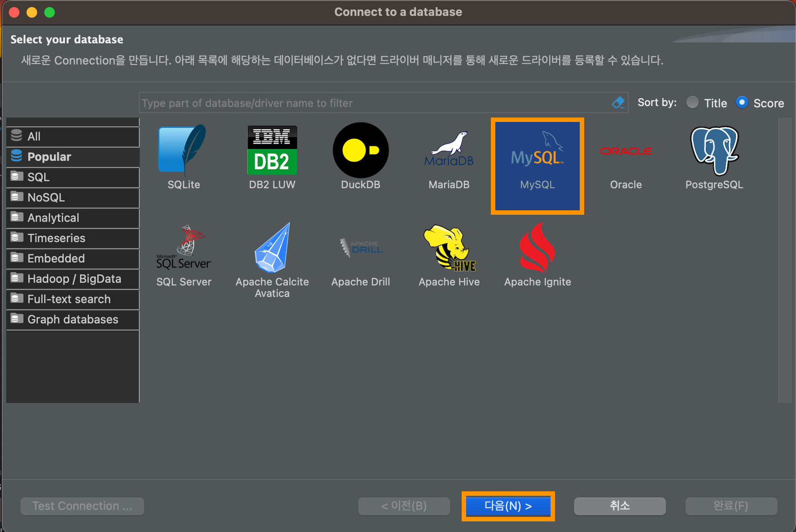796x532 pixels.
Task: Click the Test Connection ... button
Action: click(x=82, y=506)
